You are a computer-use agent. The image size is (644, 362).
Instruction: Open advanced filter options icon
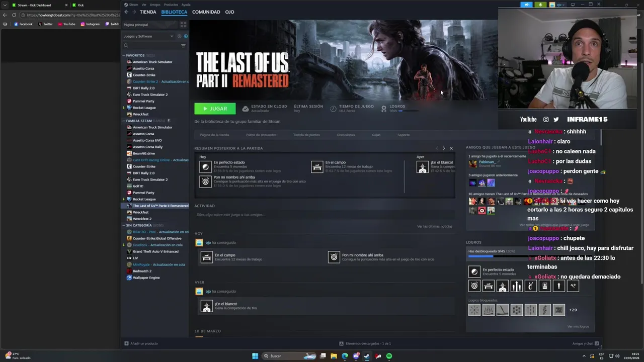tap(183, 46)
